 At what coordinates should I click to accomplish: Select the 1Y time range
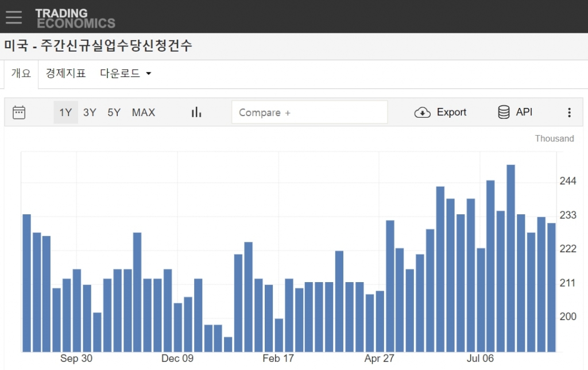pos(65,113)
